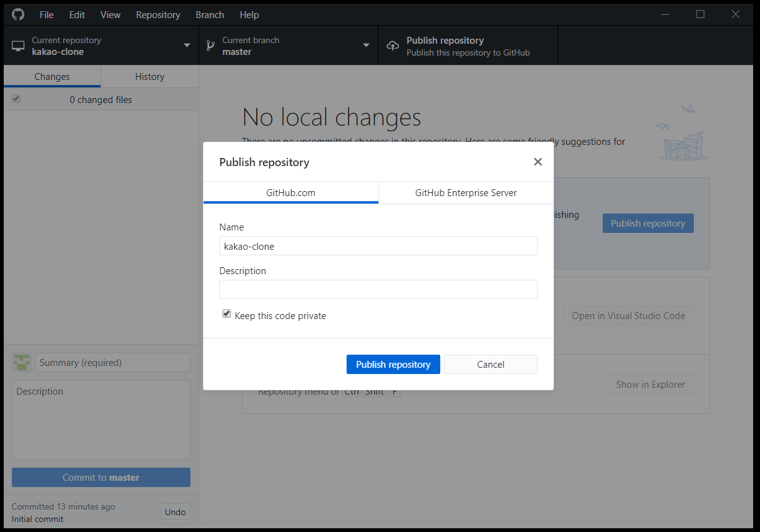Open the File menu
Image resolution: width=760 pixels, height=532 pixels.
pos(47,14)
